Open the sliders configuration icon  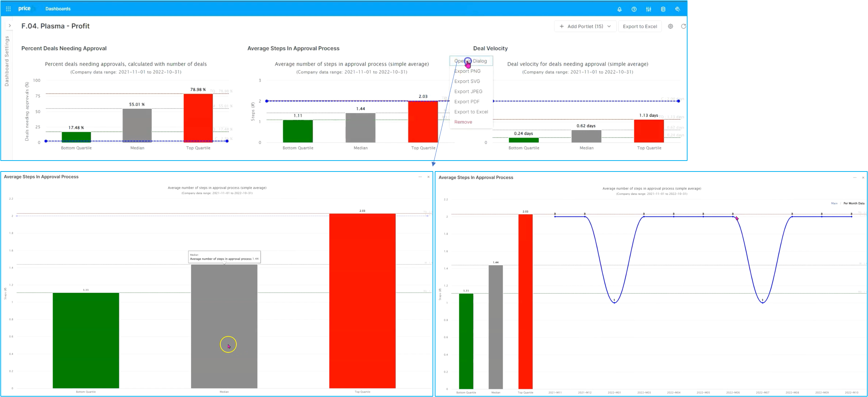point(648,9)
